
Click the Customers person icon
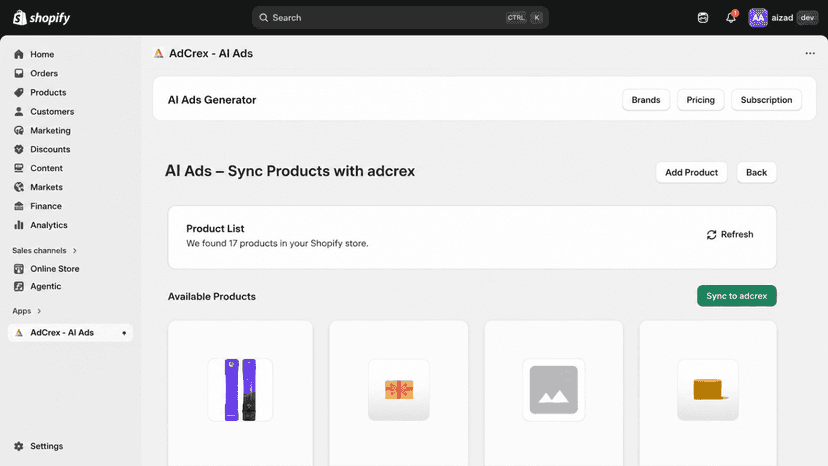(x=19, y=111)
